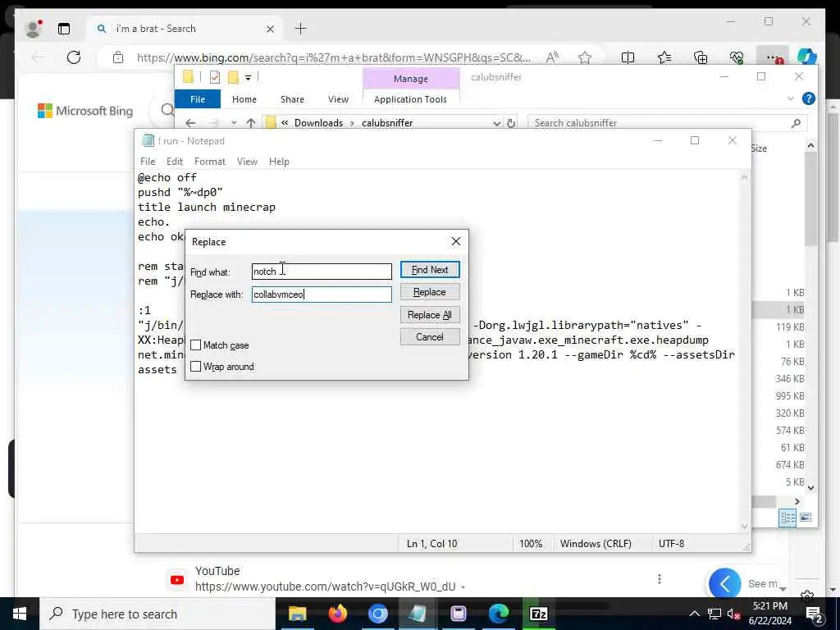Focus the Find what text field
Viewport: 840px width, 630px height.
point(322,271)
